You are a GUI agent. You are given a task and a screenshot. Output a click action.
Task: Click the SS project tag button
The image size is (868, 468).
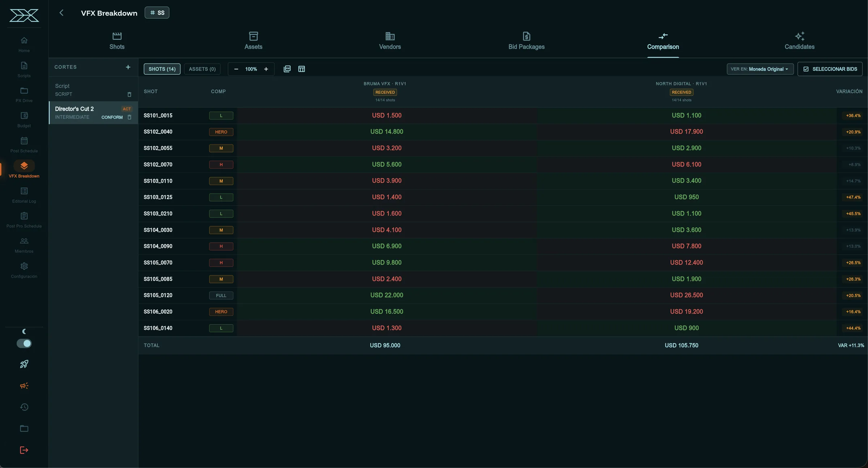pyautogui.click(x=157, y=13)
